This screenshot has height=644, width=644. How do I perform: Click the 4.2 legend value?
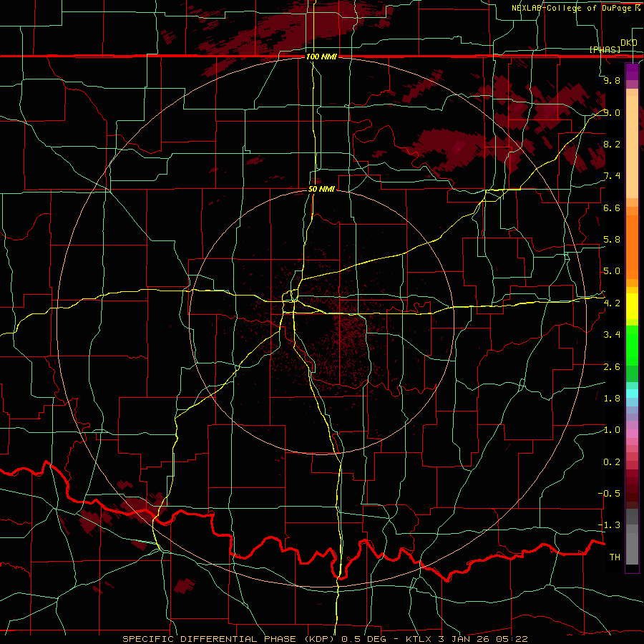point(612,303)
